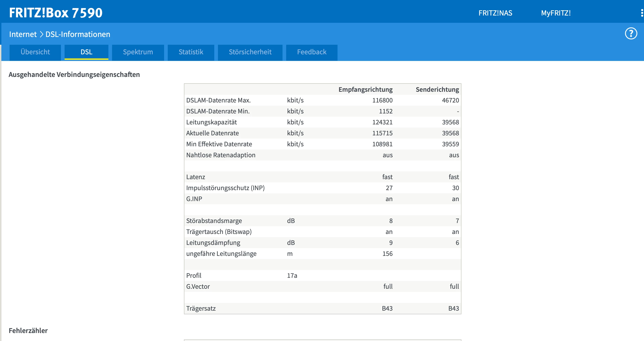Open the help question mark icon

pos(631,34)
